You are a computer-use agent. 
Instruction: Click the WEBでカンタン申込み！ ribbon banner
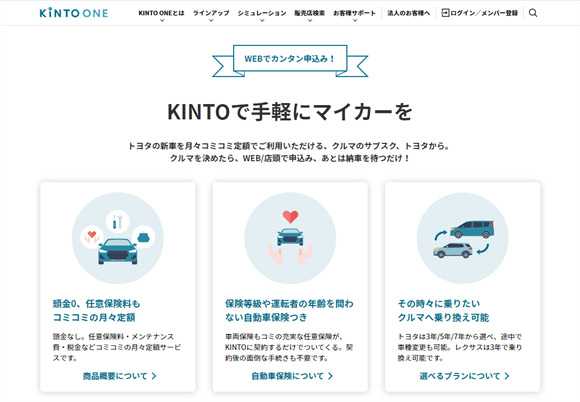pyautogui.click(x=290, y=60)
